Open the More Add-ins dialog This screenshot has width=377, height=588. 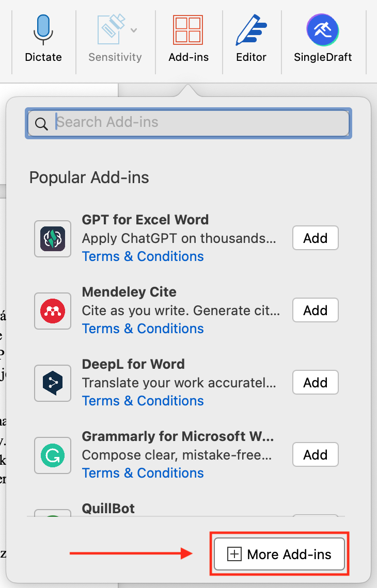(x=279, y=553)
